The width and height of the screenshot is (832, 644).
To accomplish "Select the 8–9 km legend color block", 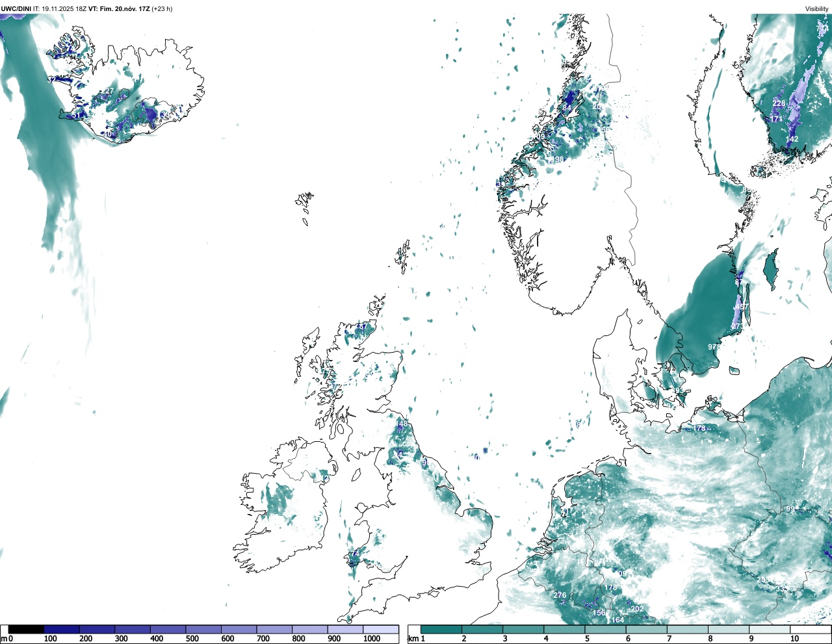I will click(x=729, y=630).
